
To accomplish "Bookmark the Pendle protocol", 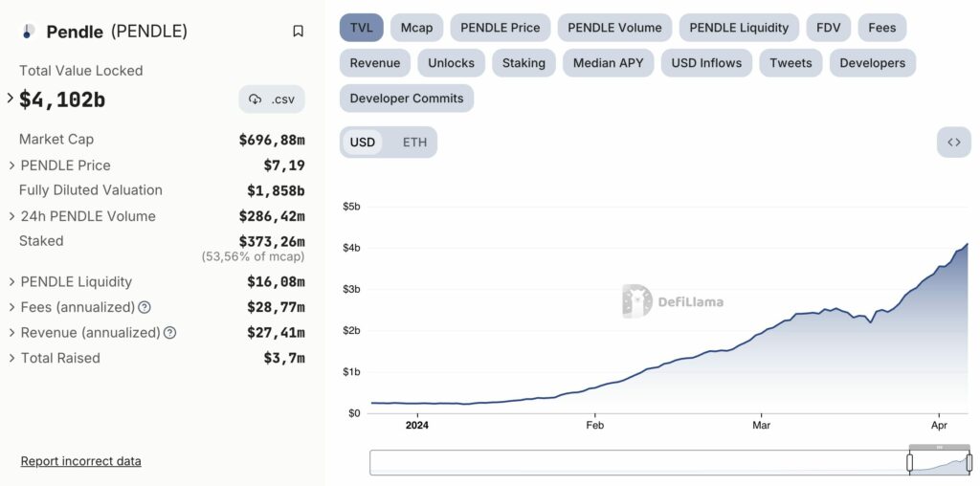I will click(299, 32).
